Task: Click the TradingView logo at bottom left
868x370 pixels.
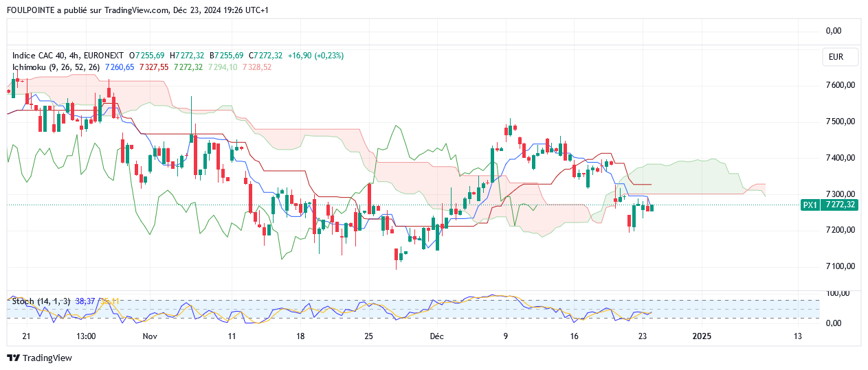Action: 39,358
